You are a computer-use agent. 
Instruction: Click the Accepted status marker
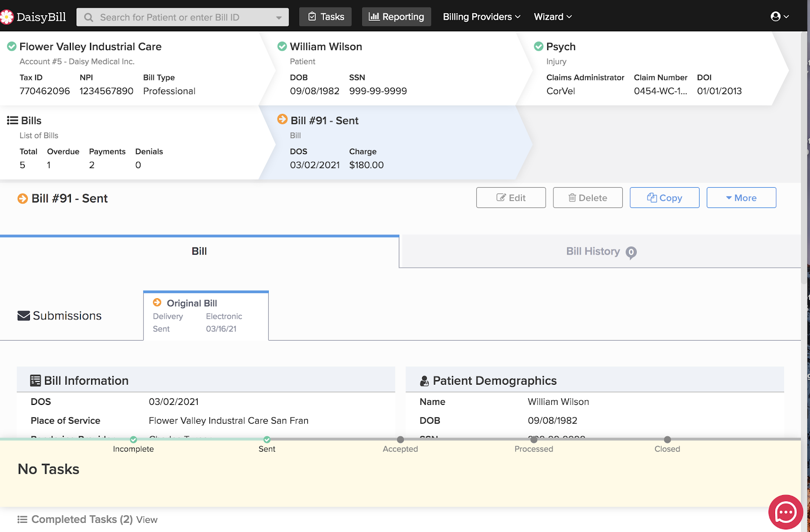pos(400,439)
